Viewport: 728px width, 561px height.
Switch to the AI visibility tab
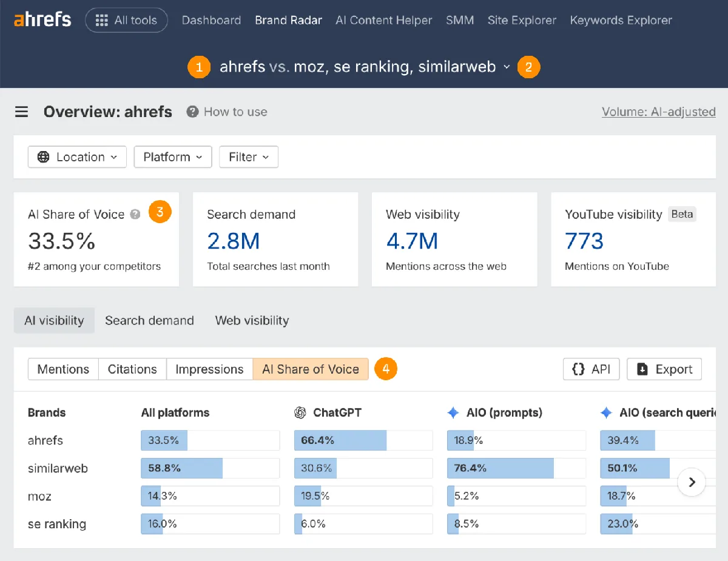click(54, 320)
